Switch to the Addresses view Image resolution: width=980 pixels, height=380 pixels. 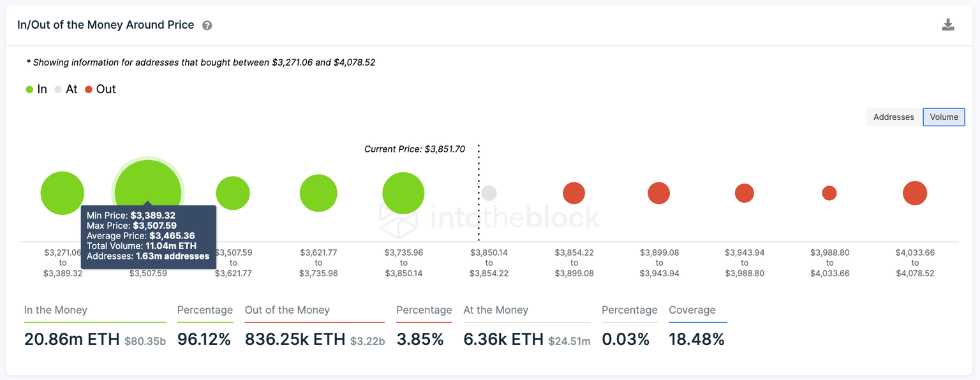[x=893, y=117]
